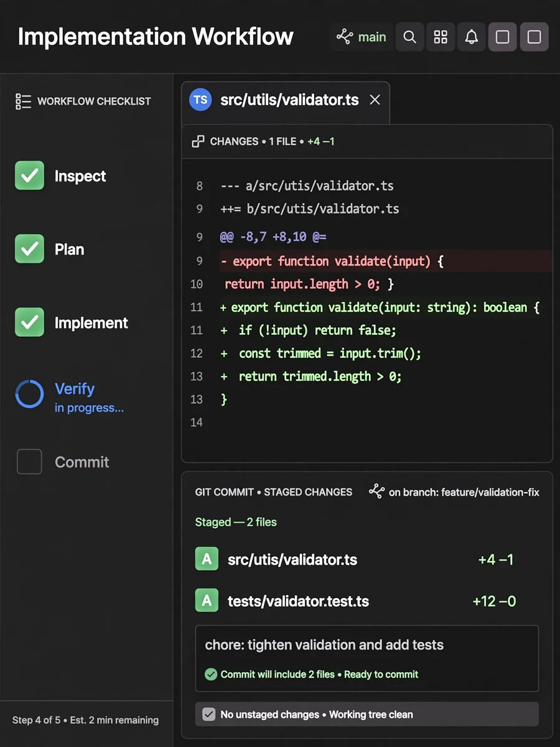Click the git branch icon beside main
Screen dimensions: 560x747
[x=344, y=37]
